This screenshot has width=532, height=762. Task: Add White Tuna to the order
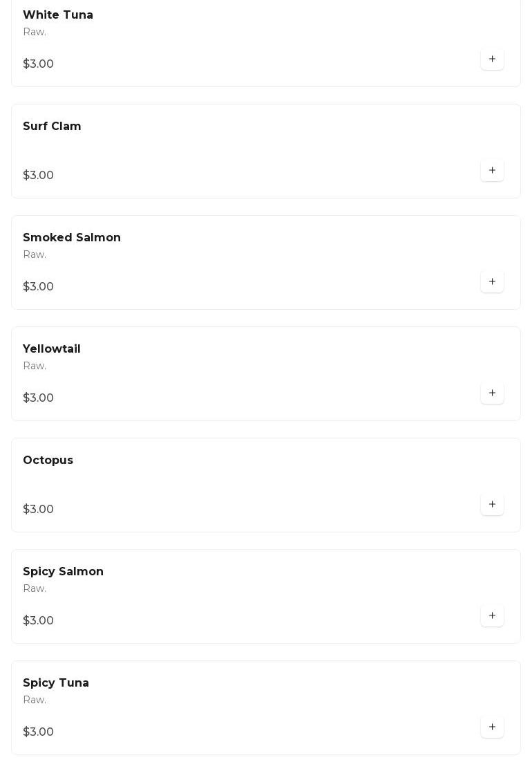(x=492, y=59)
